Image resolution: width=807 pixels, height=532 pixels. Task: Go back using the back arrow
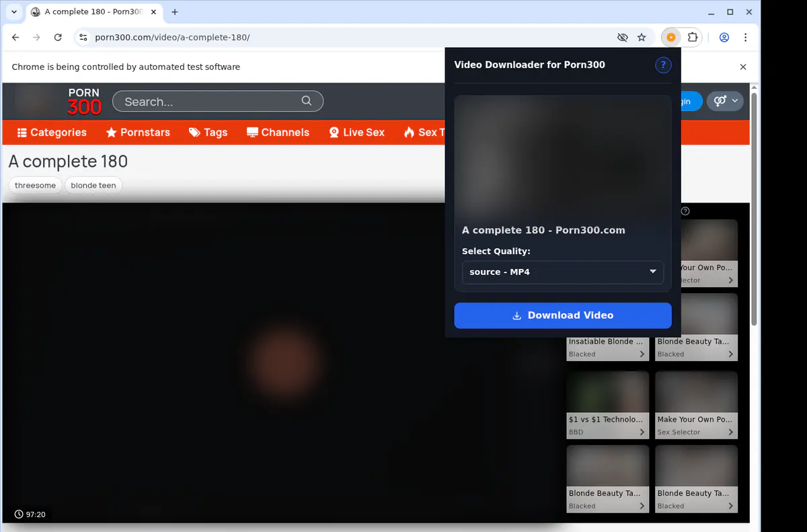pos(15,38)
